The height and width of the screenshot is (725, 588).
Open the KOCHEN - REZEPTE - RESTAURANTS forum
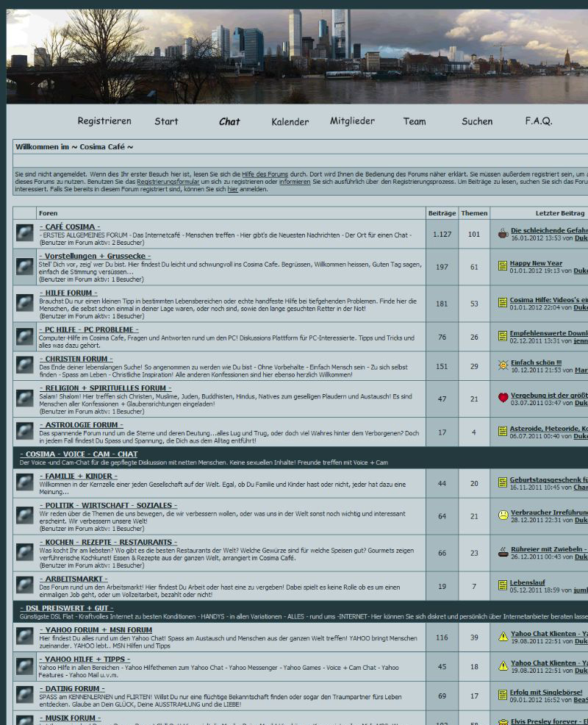coord(108,542)
